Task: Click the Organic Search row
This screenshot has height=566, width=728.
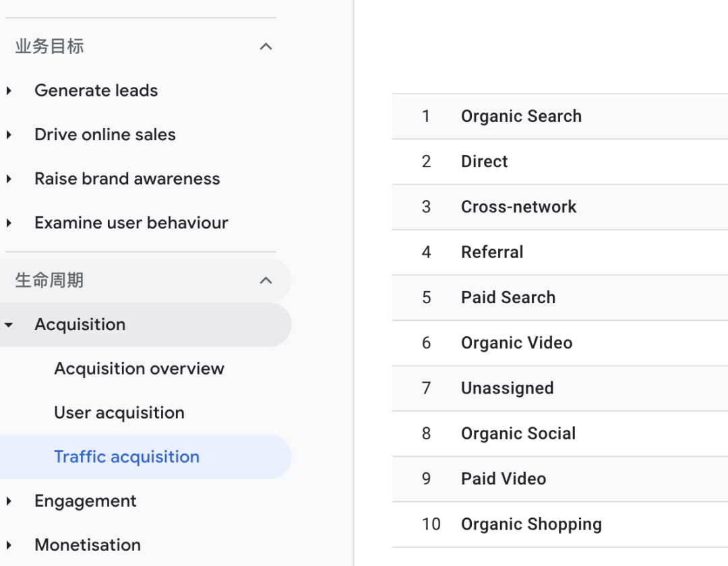Action: (x=521, y=117)
